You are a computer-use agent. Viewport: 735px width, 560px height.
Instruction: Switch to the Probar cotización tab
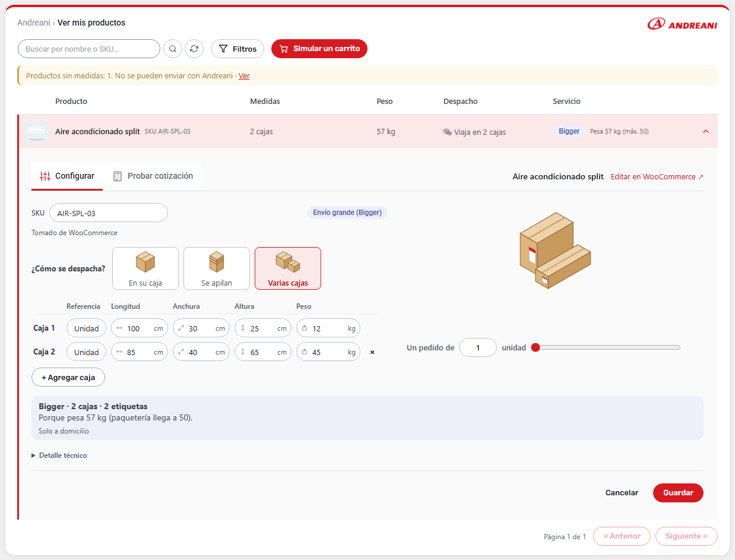pyautogui.click(x=153, y=176)
